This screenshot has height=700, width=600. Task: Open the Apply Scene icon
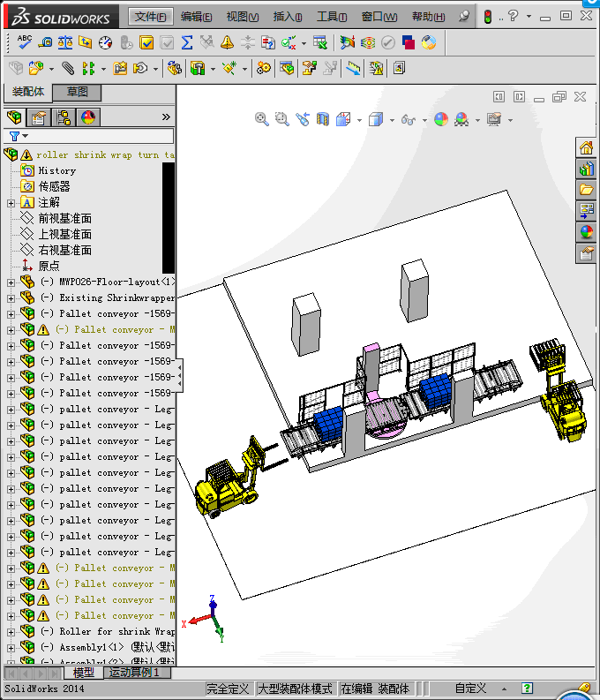click(461, 119)
